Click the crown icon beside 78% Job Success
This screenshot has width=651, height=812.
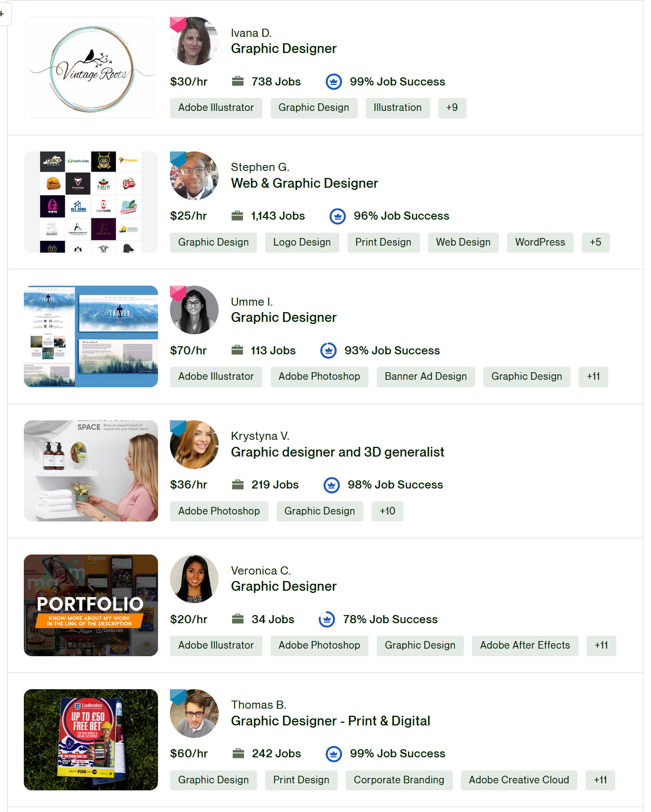(326, 619)
